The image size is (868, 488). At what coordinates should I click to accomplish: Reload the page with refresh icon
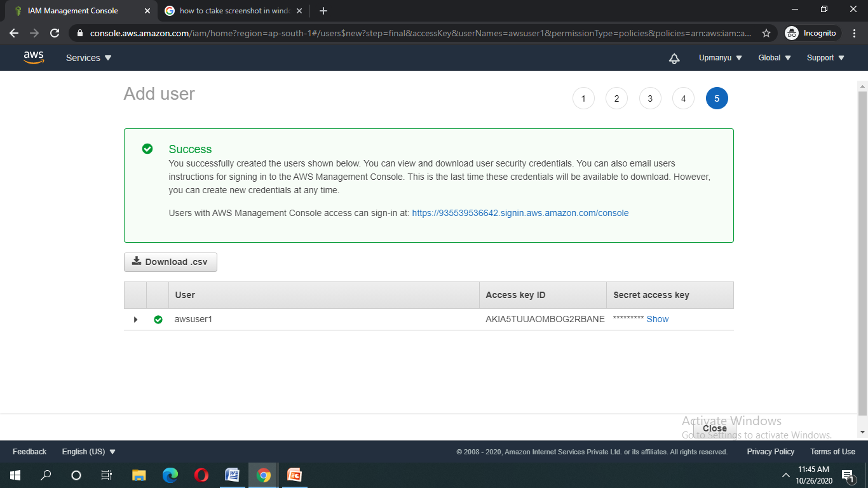pos(55,33)
